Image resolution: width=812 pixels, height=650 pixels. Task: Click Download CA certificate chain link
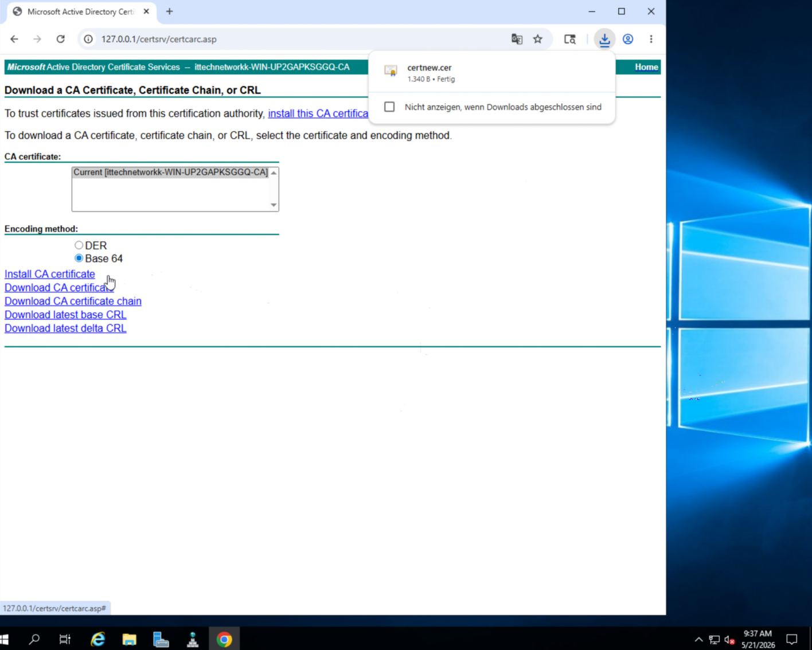[73, 301]
